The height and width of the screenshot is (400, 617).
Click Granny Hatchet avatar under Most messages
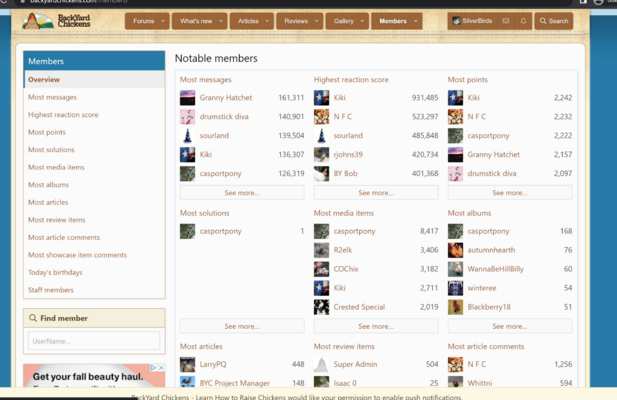(187, 98)
